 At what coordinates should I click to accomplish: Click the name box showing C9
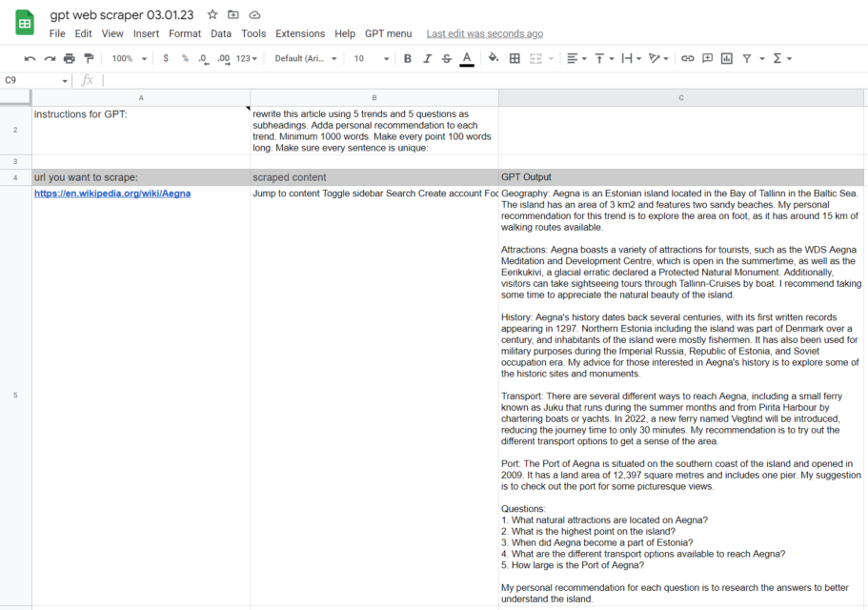35,80
